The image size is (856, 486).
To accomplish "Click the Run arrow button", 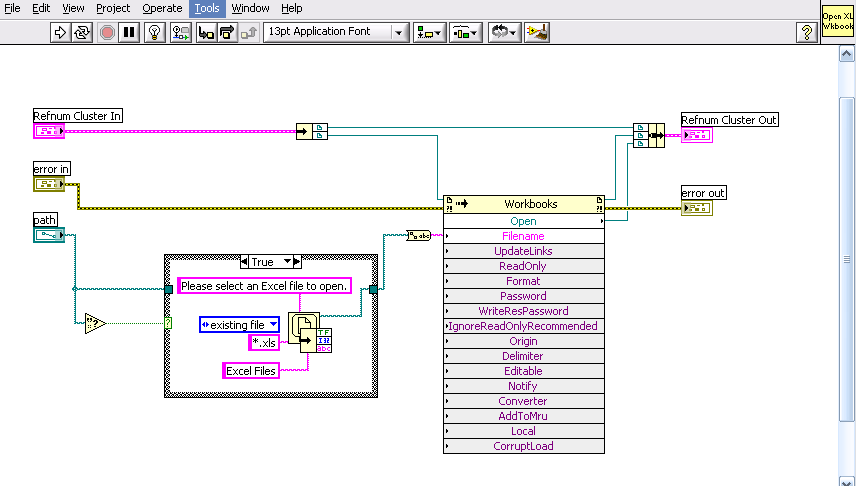I will coord(60,33).
